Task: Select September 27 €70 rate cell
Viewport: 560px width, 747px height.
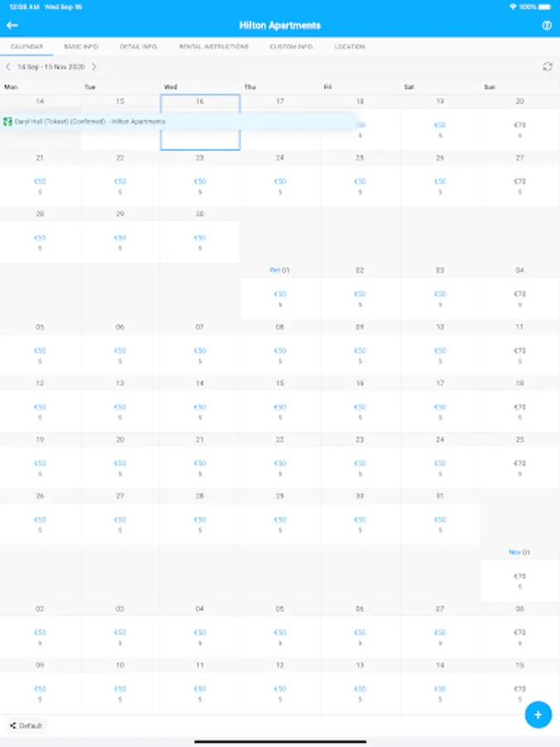Action: point(520,186)
